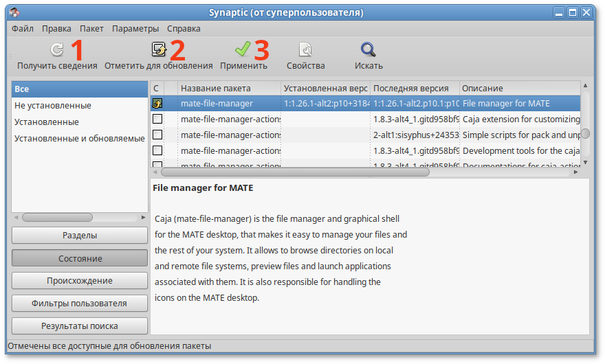Click the Разделы filter button
The height and width of the screenshot is (364, 605).
[80, 236]
